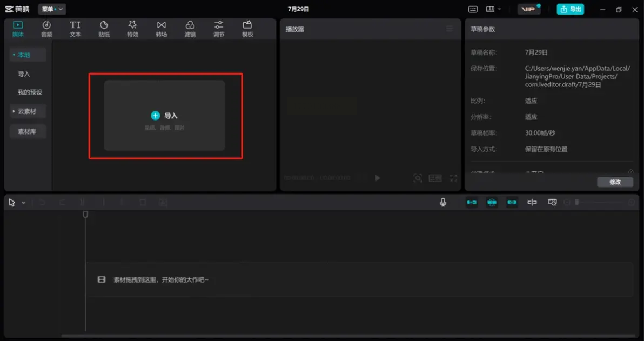
Task: Click the undo icon in timeline toolbar
Action: click(42, 202)
